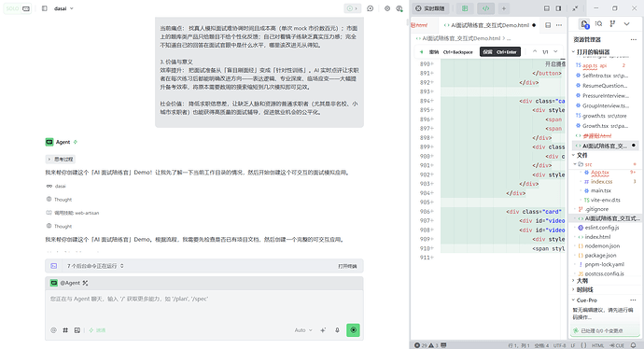The image size is (644, 349).
Task: Open SelfIntro.tsx in open editors
Action: (x=605, y=76)
